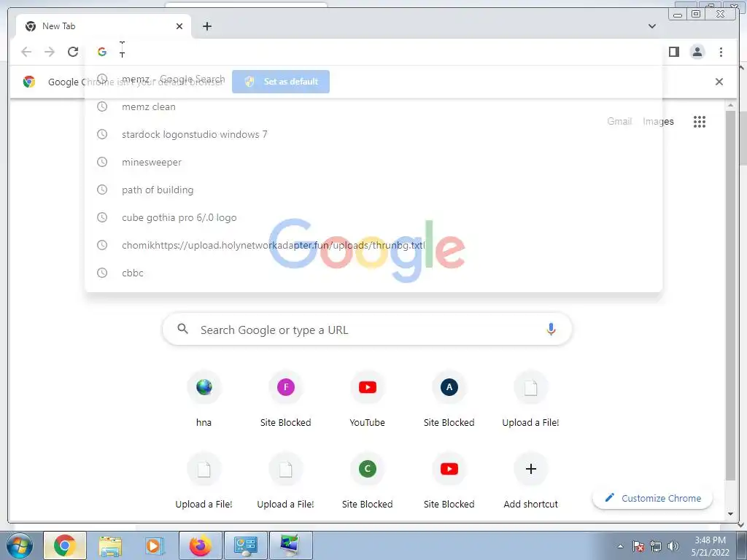Image resolution: width=747 pixels, height=560 pixels.
Task: Click the scrollbar down arrow
Action: (x=730, y=514)
